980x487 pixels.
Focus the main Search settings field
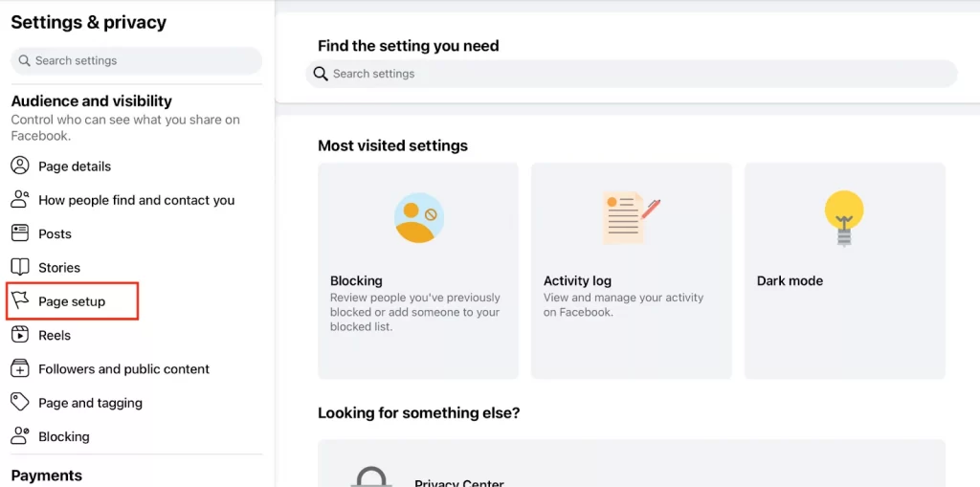coord(632,74)
